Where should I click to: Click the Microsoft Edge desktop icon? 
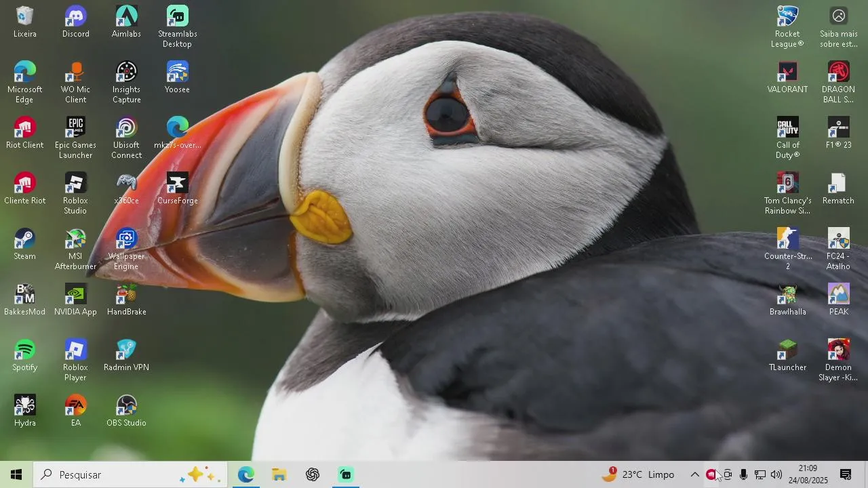[x=24, y=82]
